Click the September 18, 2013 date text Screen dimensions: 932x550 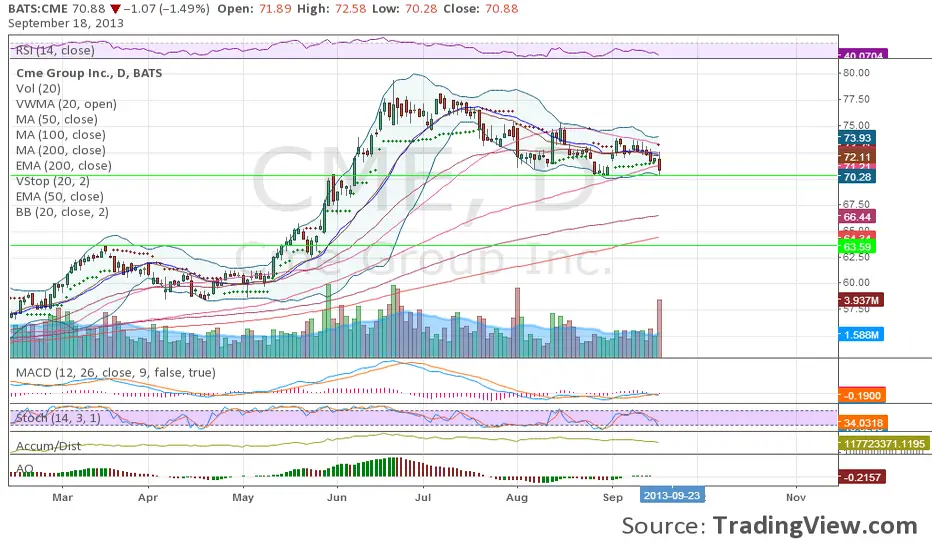point(66,23)
